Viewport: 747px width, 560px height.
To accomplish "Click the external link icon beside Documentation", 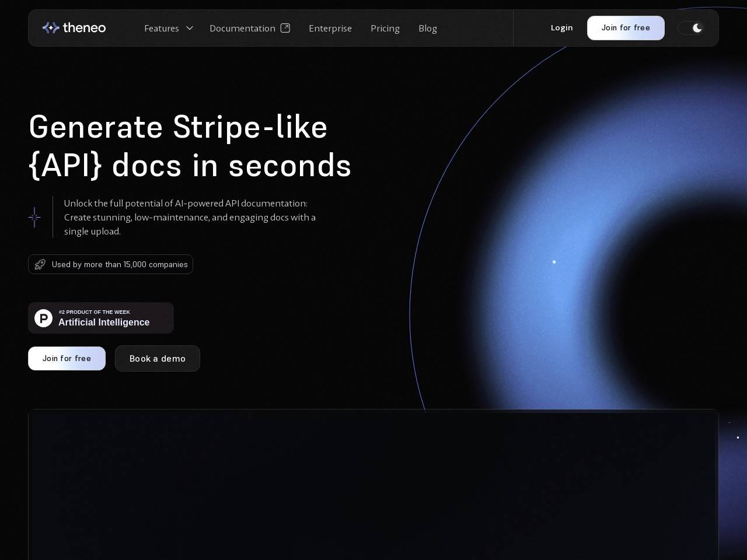I will coord(285,28).
